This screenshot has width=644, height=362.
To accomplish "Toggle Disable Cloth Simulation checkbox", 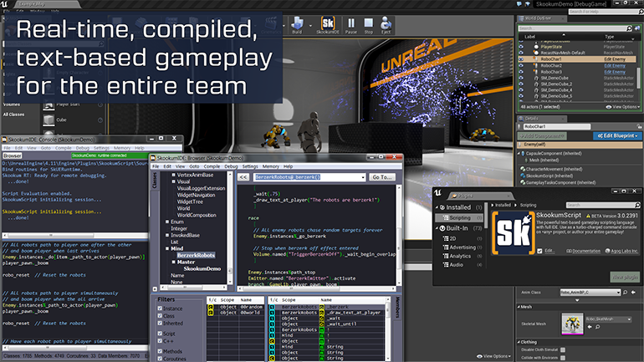I will pos(563,349).
